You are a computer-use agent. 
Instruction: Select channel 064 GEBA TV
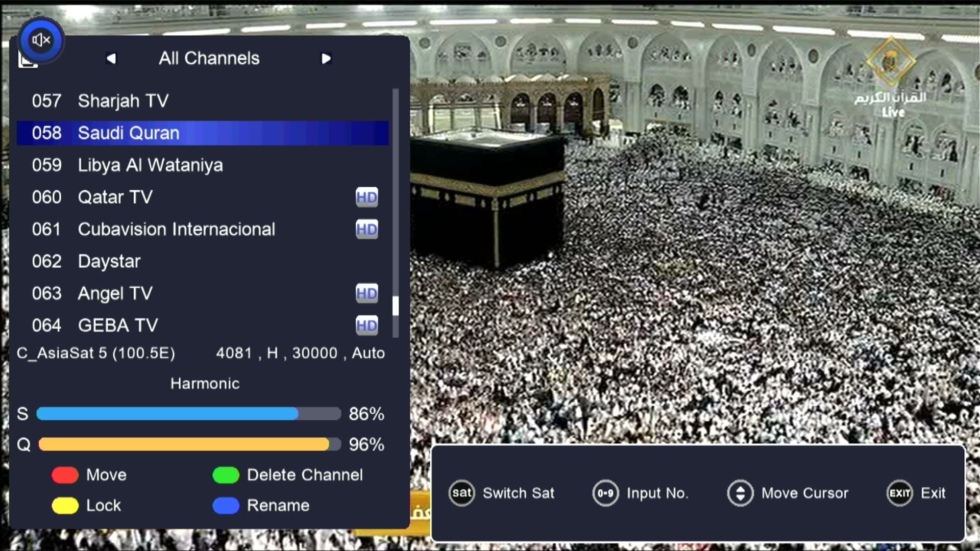[117, 325]
